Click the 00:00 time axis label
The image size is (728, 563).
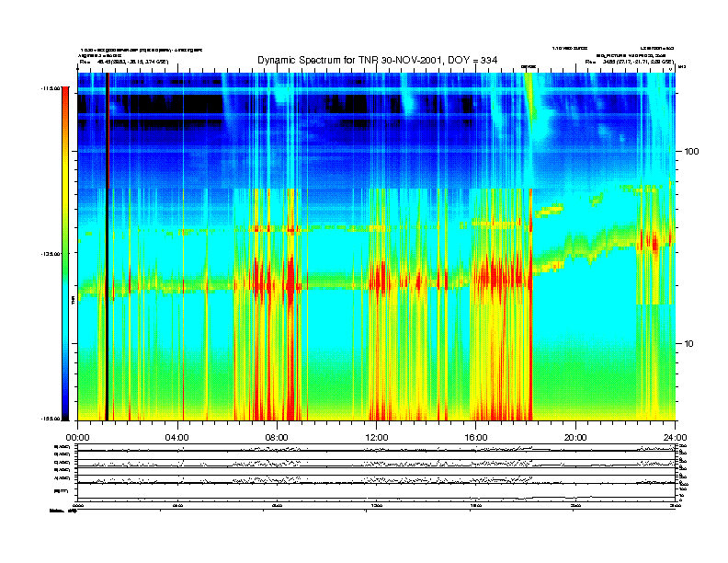pyautogui.click(x=77, y=438)
